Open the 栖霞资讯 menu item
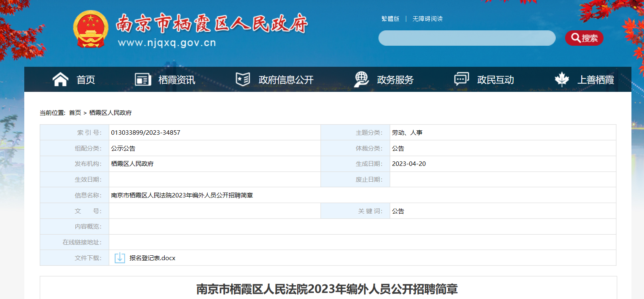Viewport: 644px width, 299px height. (176, 80)
